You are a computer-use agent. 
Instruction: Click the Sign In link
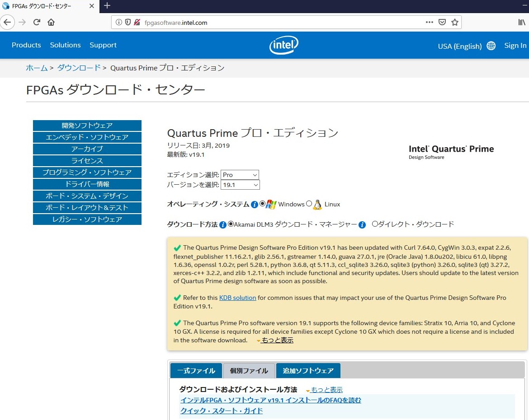[x=515, y=46]
